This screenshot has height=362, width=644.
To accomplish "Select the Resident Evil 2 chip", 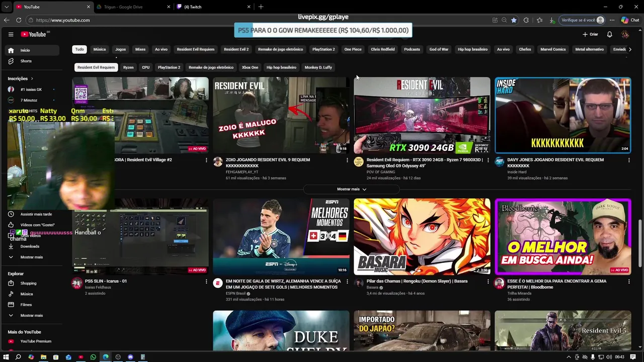I will (236, 49).
